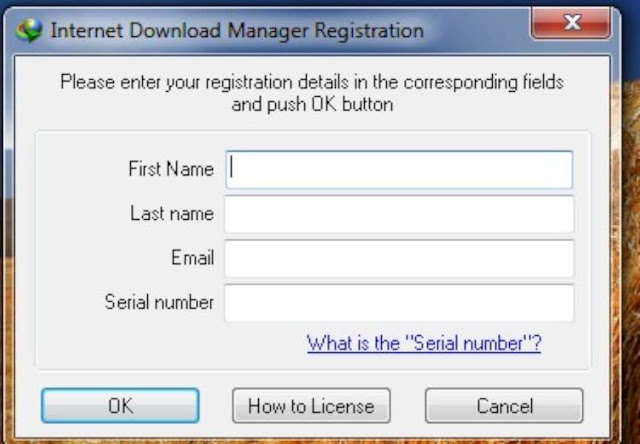Close the registration dialog with the X

click(571, 23)
